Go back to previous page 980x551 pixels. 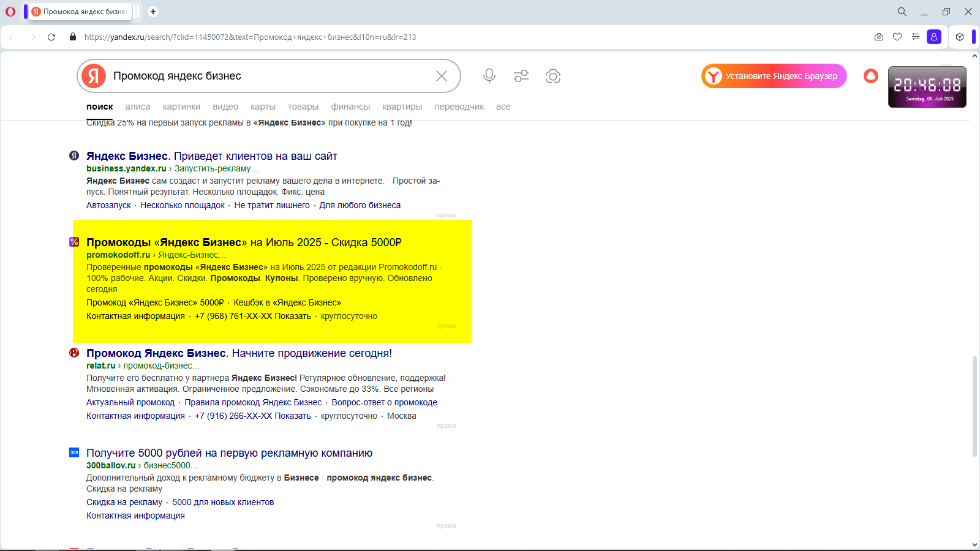pyautogui.click(x=11, y=37)
